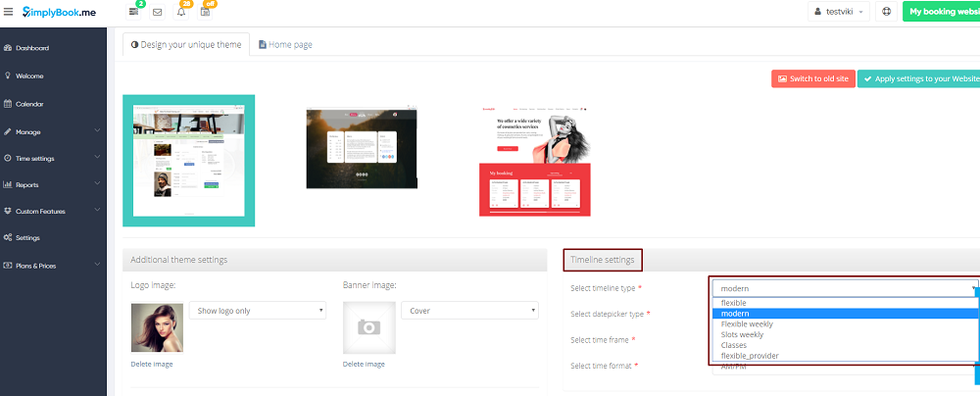This screenshot has height=396, width=980.
Task: Go to Calendar in the sidebar
Action: [29, 104]
